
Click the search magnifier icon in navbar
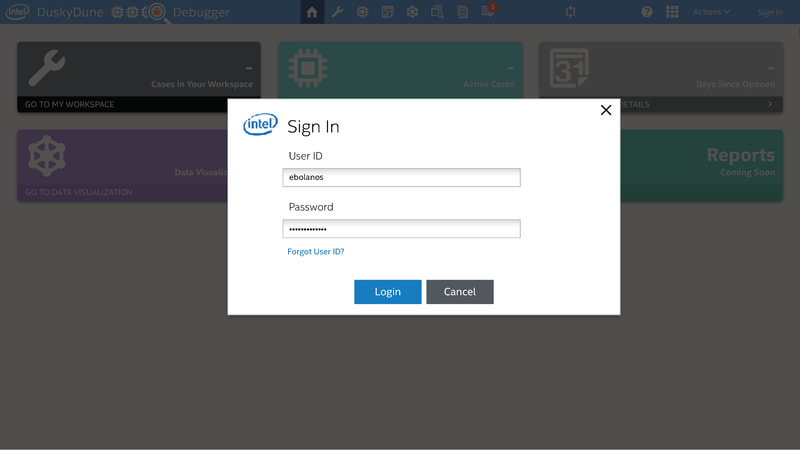point(437,12)
